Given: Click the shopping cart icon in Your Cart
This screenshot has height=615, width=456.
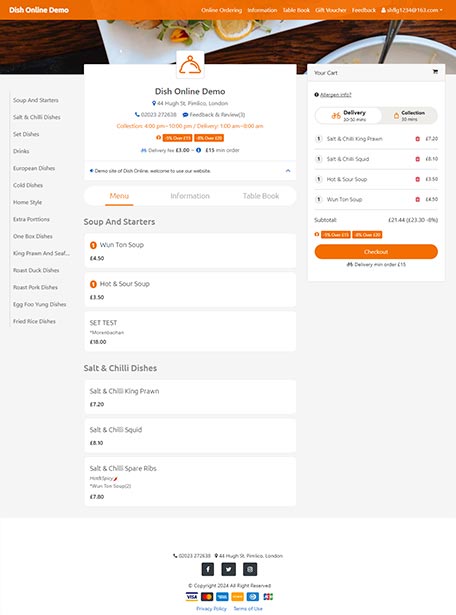Looking at the screenshot, I should point(435,72).
